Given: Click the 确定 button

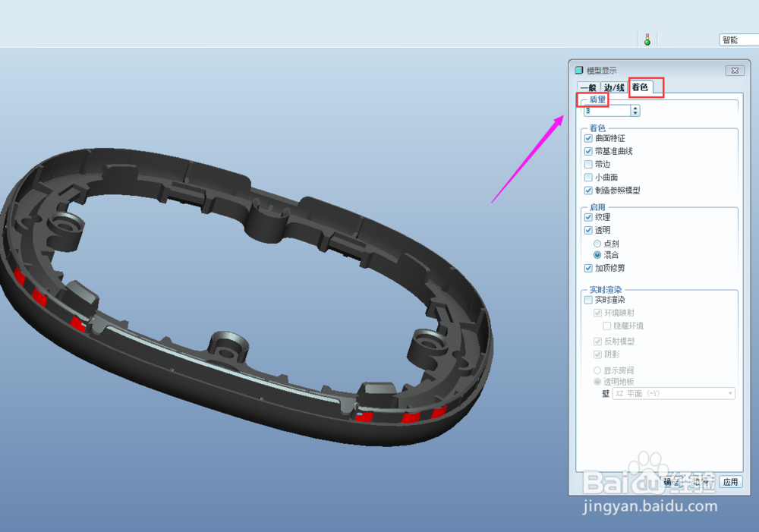Looking at the screenshot, I should pyautogui.click(x=672, y=482).
